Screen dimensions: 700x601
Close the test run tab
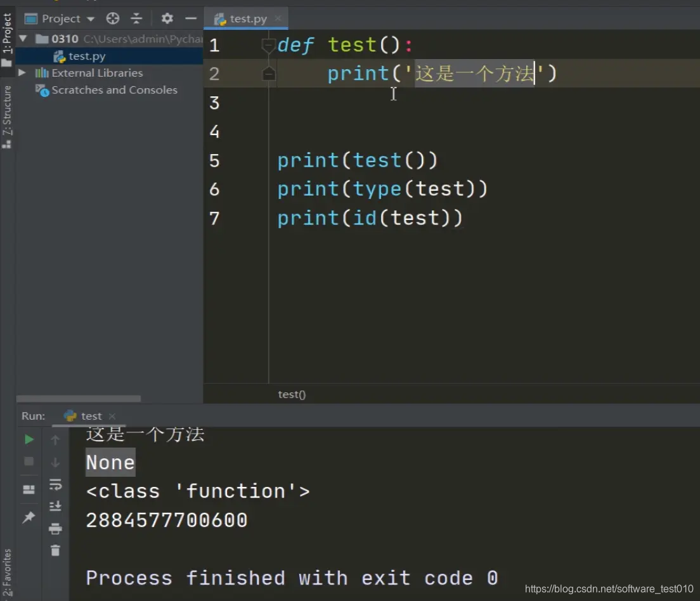point(112,416)
